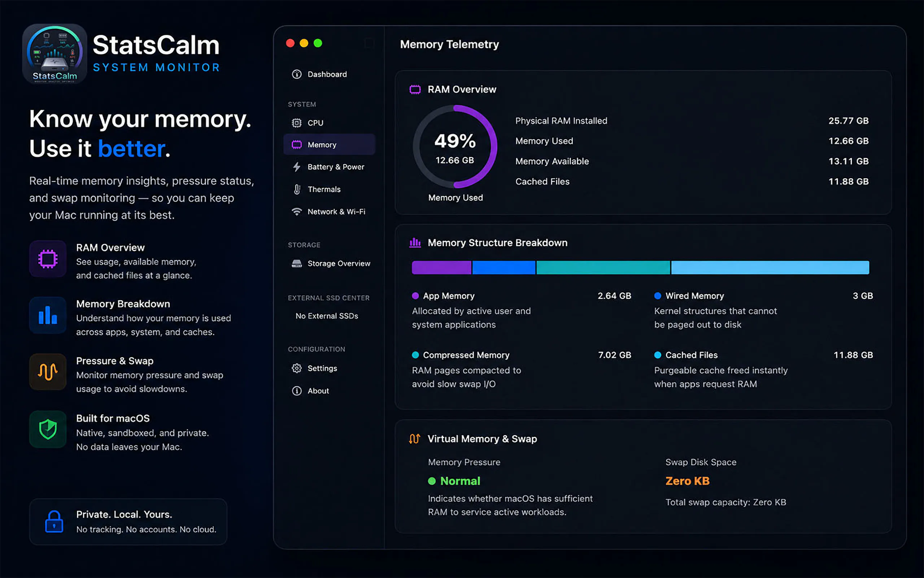This screenshot has width=924, height=578.
Task: Click the blue Memory Breakdown bars icon
Action: click(x=48, y=315)
